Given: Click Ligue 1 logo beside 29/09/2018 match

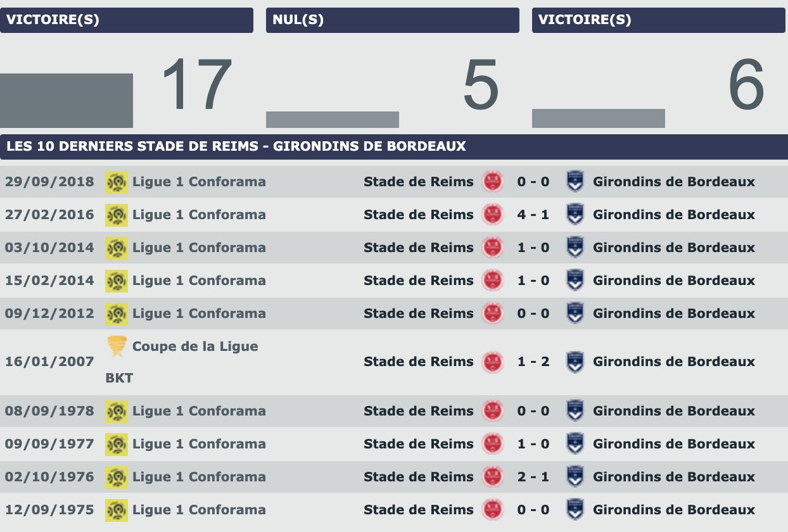Looking at the screenshot, I should click(117, 182).
